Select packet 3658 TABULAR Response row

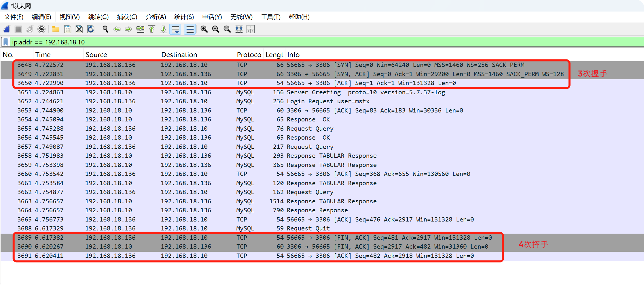pyautogui.click(x=322, y=156)
